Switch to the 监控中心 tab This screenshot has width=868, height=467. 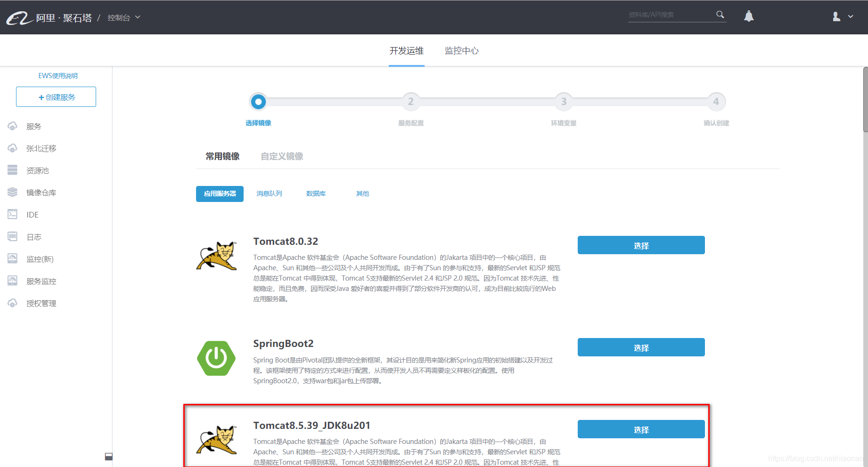[462, 51]
